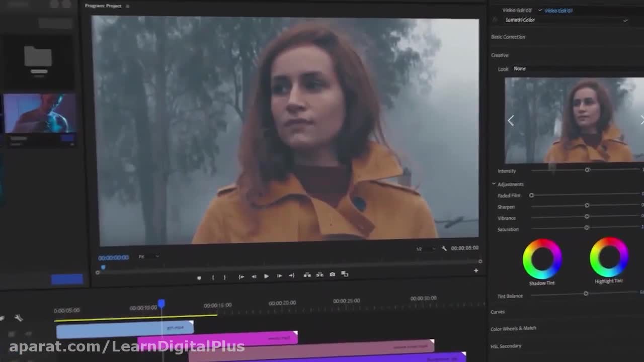
Task: Collapse the Adjustments section
Action: tap(494, 184)
